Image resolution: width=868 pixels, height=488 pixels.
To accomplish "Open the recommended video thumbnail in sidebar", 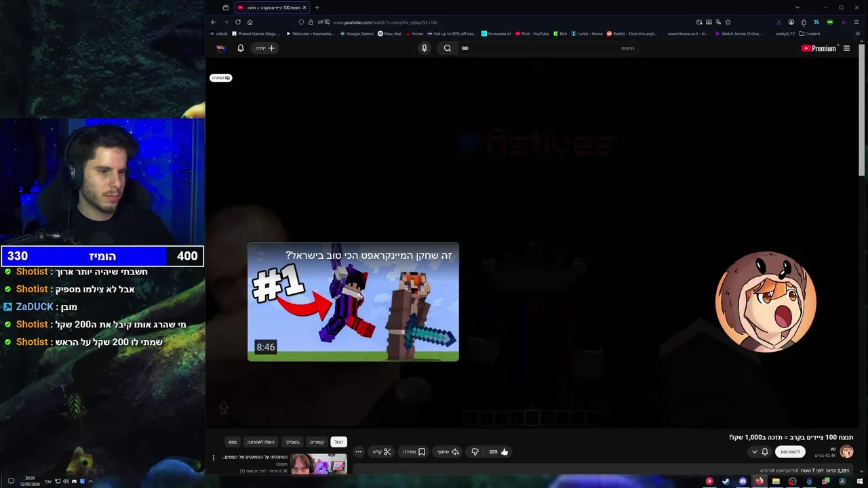I will click(319, 464).
